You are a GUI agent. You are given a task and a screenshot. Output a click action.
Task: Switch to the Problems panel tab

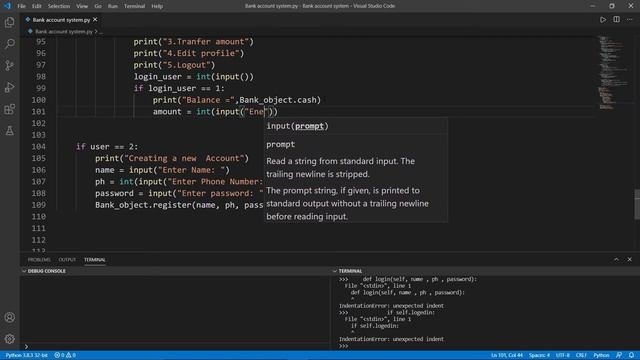point(39,260)
